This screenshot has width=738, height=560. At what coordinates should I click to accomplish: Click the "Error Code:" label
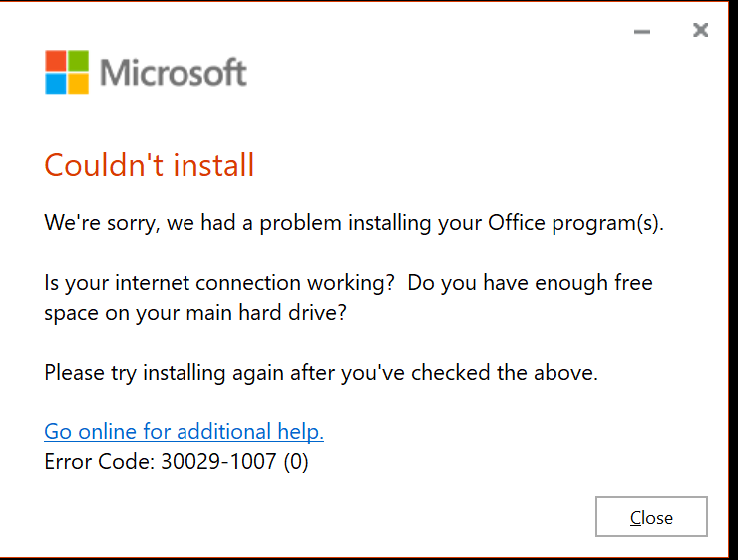pos(99,462)
